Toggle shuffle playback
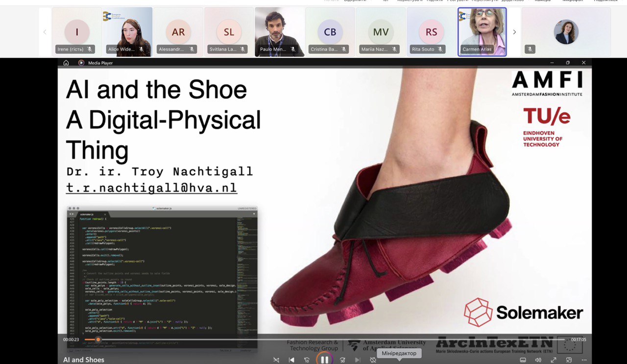The height and width of the screenshot is (364, 627). click(x=276, y=360)
